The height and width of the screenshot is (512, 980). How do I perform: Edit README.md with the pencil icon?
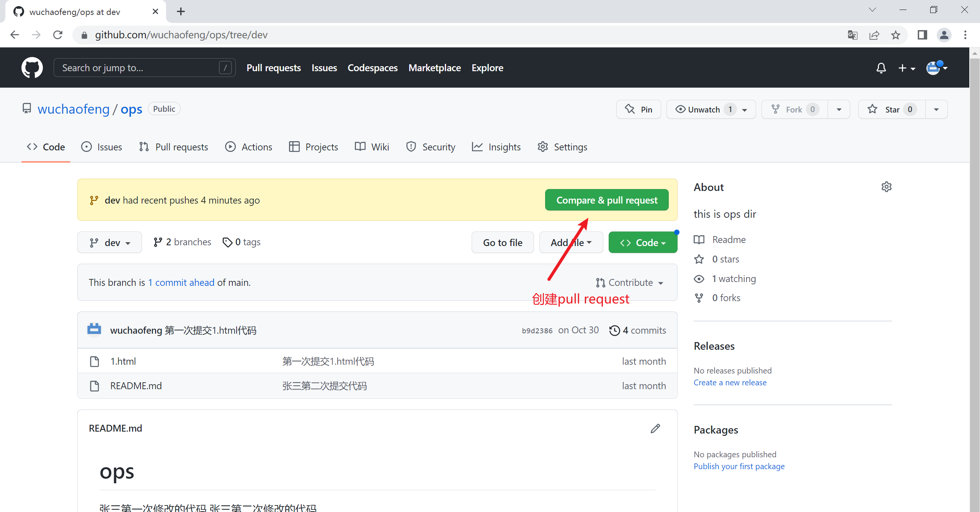tap(655, 428)
